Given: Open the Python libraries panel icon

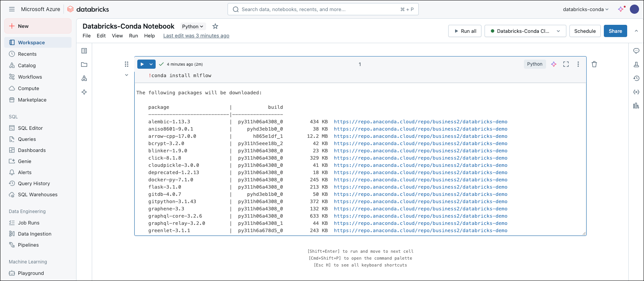Looking at the screenshot, I should tap(636, 106).
